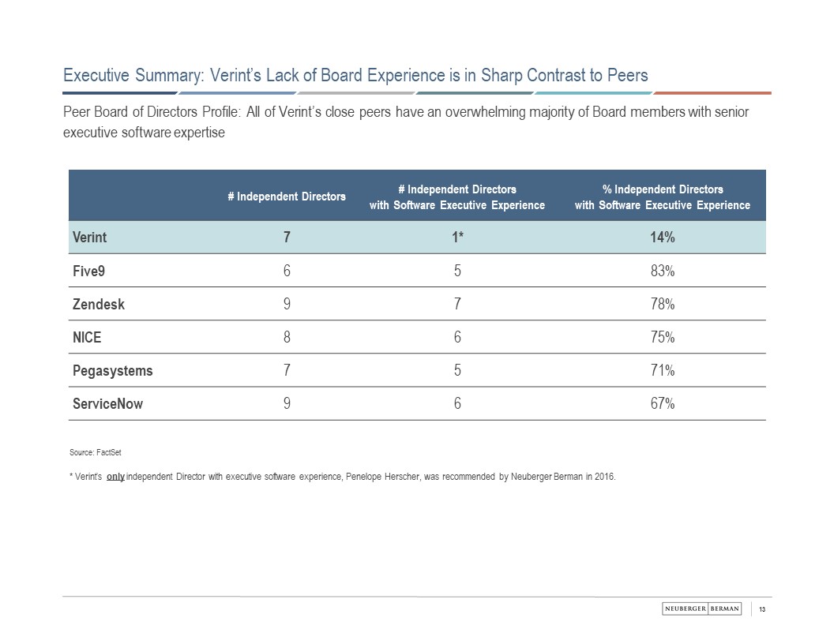Click the Pegasystems row label
Viewport: 834px width, 644px height.
113,370
